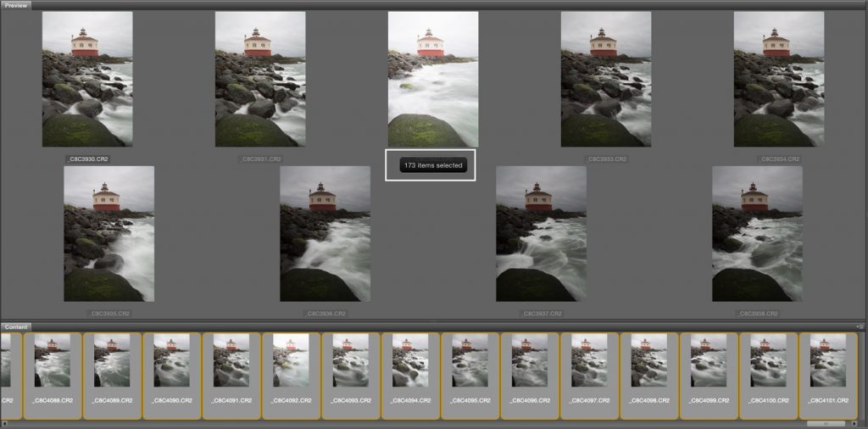Grab the horizontal scrollbar thumb in Content panel
This screenshot has height=429, width=868.
coord(826,424)
